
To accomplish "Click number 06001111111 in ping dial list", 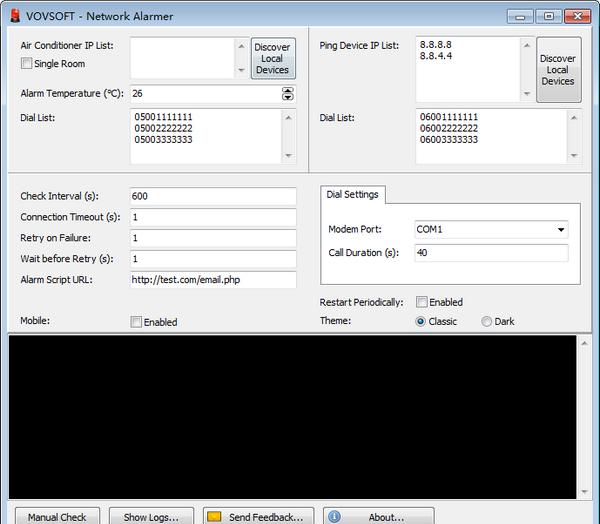I will click(449, 117).
